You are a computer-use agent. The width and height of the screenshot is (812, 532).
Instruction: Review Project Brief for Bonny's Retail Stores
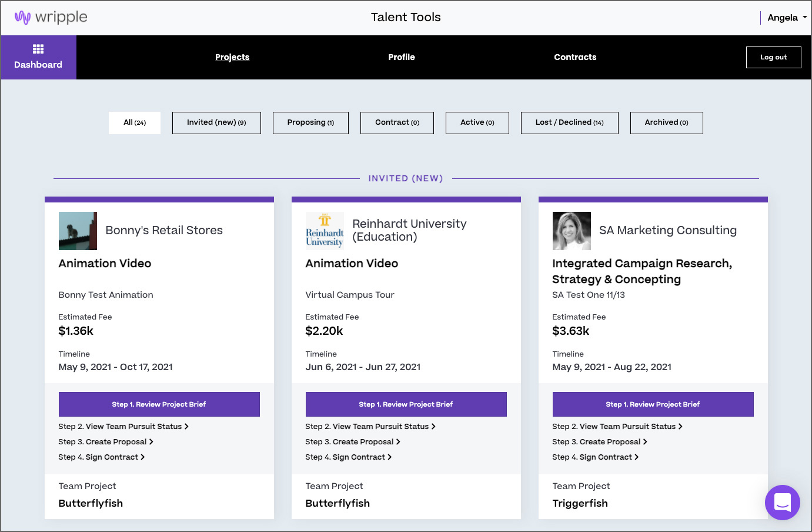(x=159, y=404)
